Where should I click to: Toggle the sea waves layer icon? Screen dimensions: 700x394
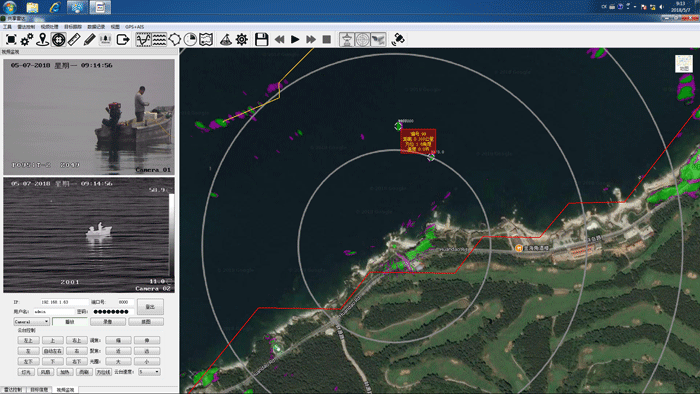159,40
